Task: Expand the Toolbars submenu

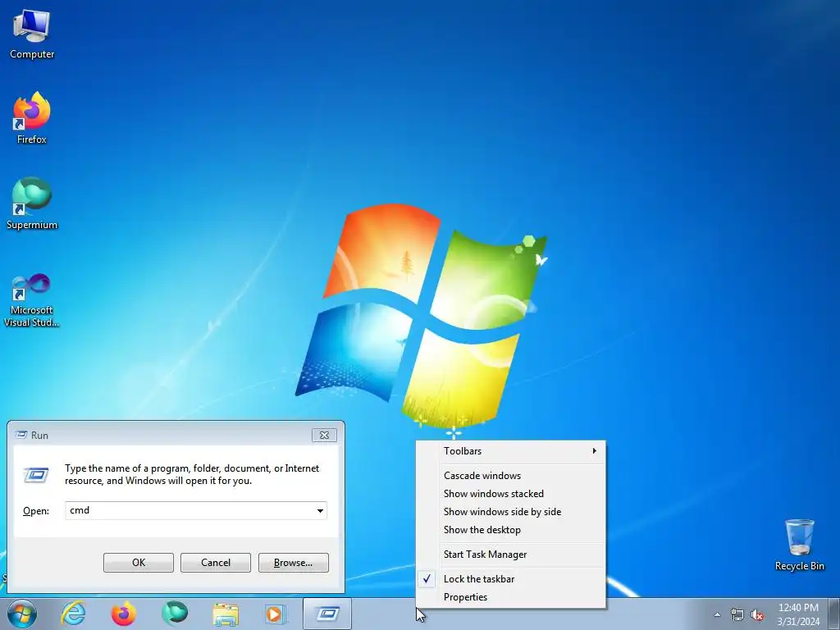Action: tap(511, 451)
